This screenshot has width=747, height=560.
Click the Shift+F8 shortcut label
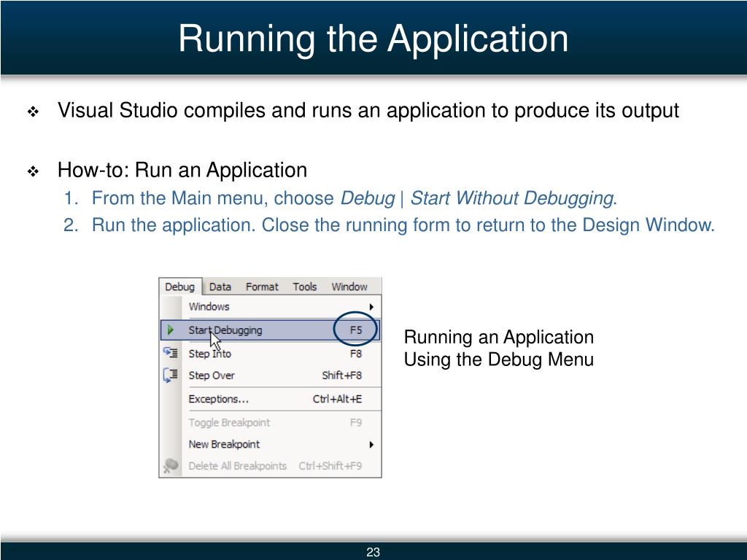coord(342,376)
